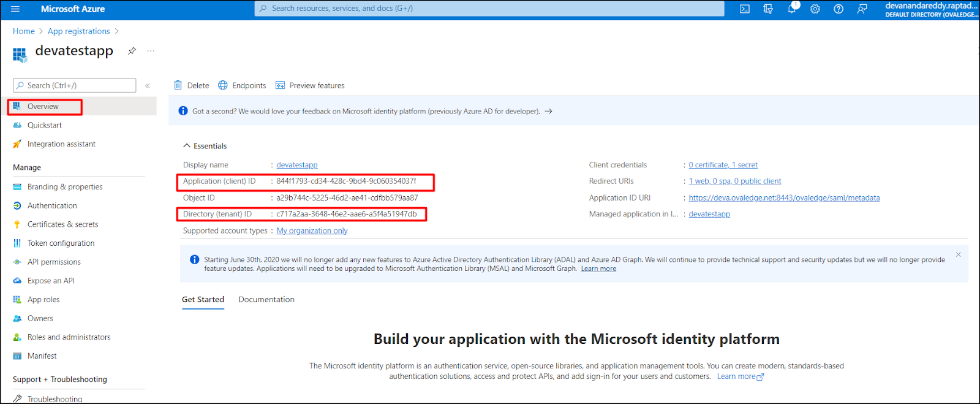
Task: Open the Directories + subscriptions filter icon
Action: point(768,9)
